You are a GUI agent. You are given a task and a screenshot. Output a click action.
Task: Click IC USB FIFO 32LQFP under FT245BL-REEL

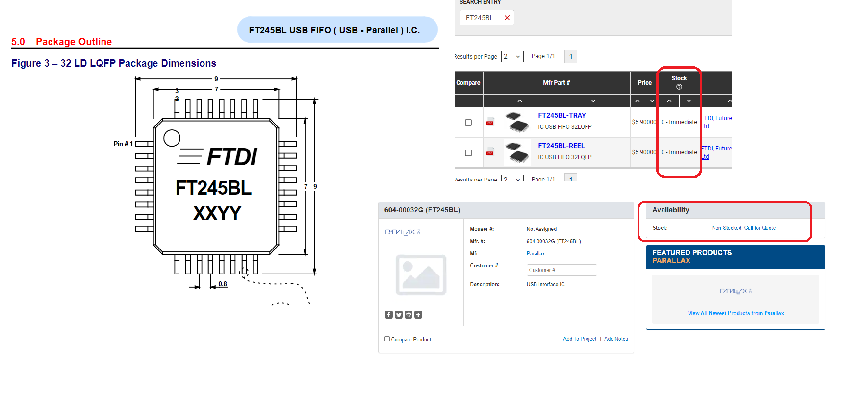(565, 157)
